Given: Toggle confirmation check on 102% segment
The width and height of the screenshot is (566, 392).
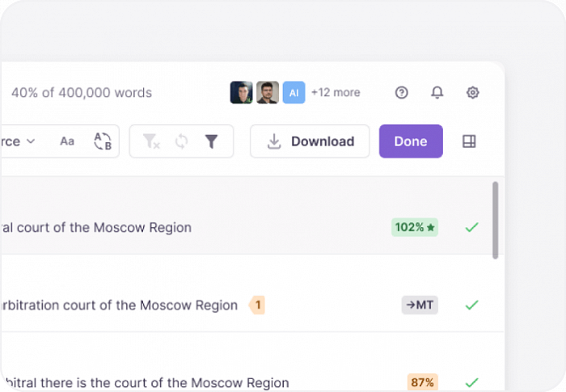Looking at the screenshot, I should (x=471, y=228).
